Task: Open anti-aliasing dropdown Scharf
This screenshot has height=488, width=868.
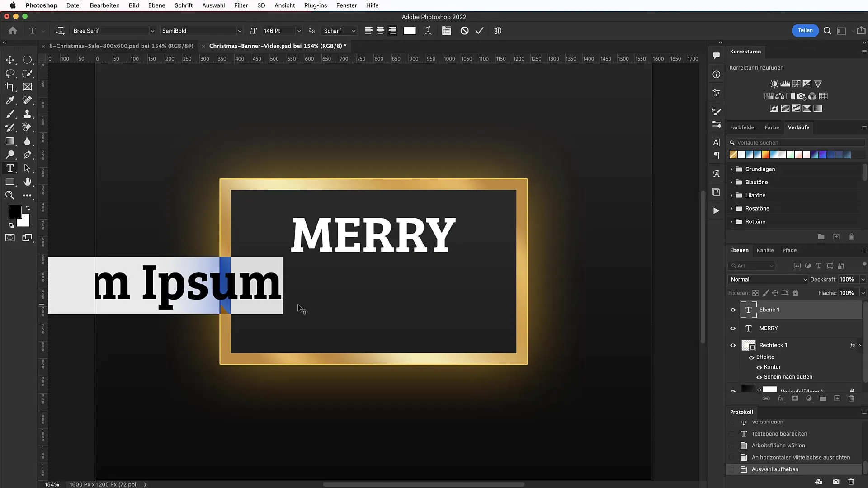Action: [x=340, y=31]
